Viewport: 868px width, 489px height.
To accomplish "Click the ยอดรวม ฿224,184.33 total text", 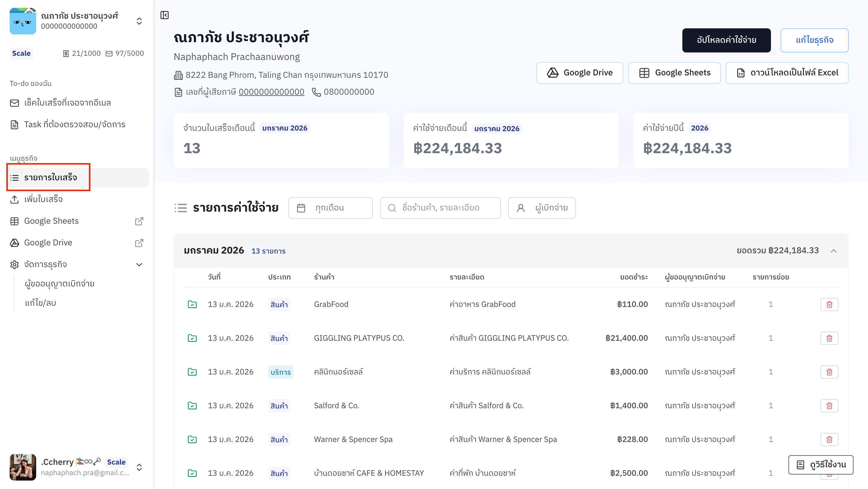I will tap(777, 251).
